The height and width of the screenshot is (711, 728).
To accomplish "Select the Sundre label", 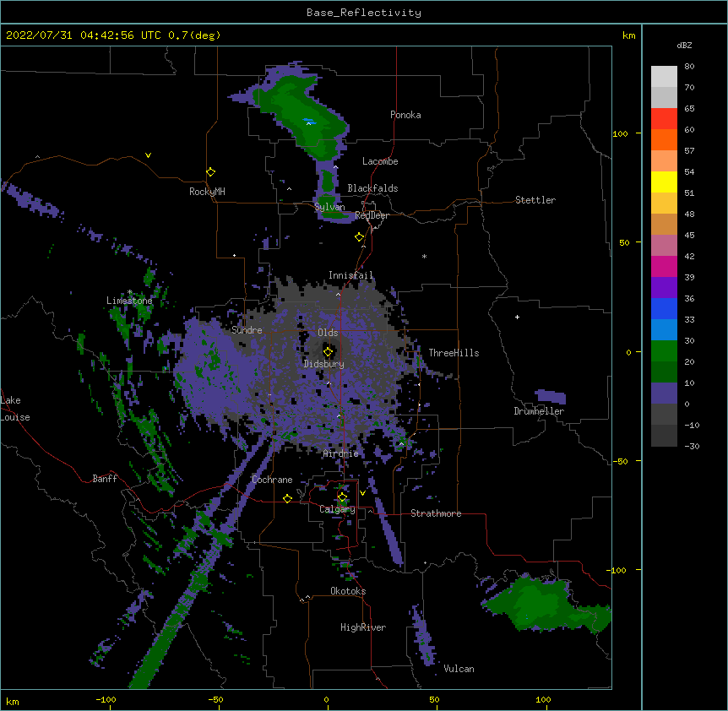I will tap(247, 330).
